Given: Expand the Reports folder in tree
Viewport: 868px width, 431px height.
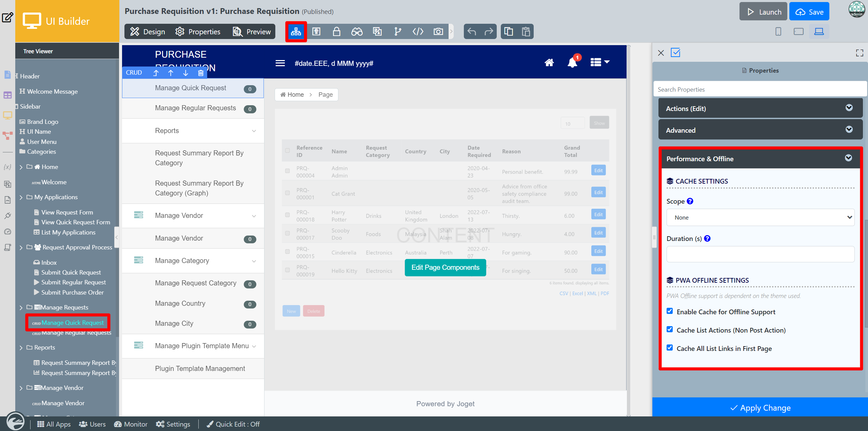Looking at the screenshot, I should 21,348.
